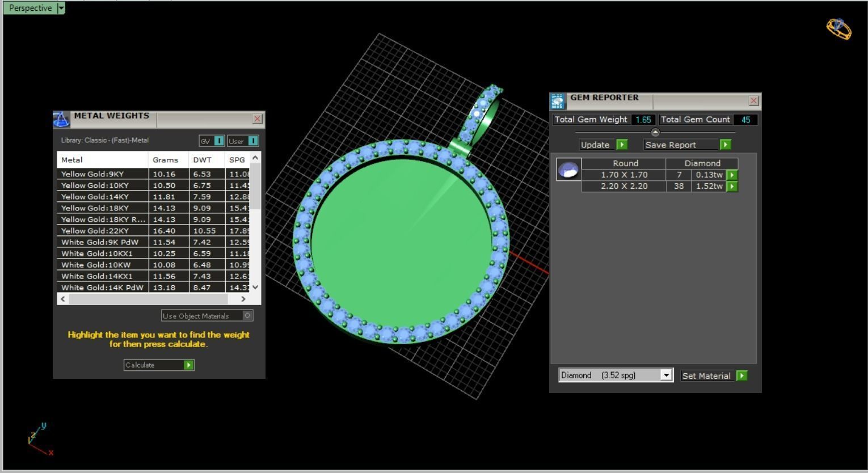This screenshot has width=868, height=473.
Task: Close the Gem Reporter panel
Action: [753, 100]
